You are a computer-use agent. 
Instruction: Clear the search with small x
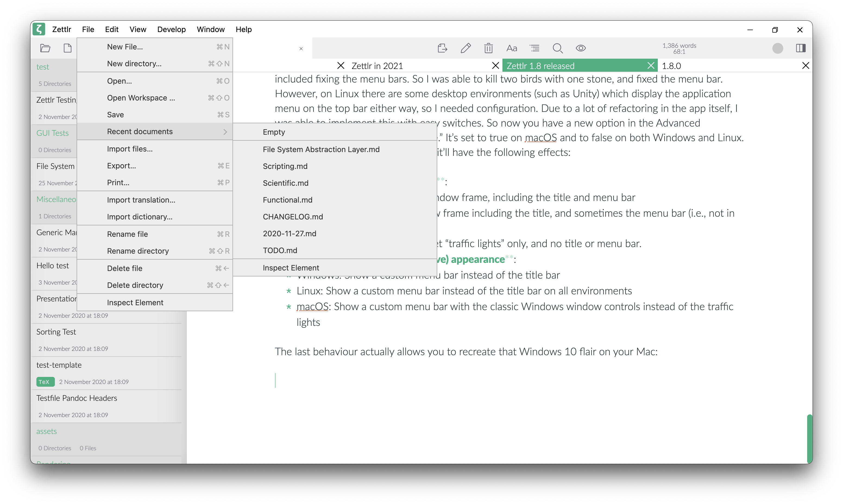(x=301, y=49)
